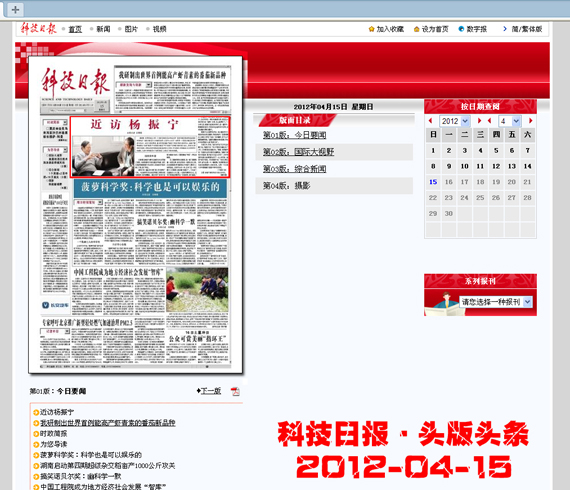Click the 科技日报 logo in header

[38, 28]
